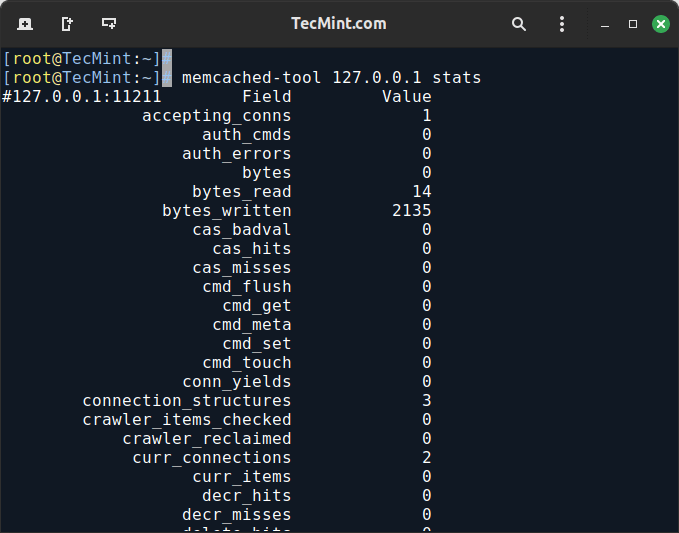Maximize the terminal window

[x=633, y=24]
